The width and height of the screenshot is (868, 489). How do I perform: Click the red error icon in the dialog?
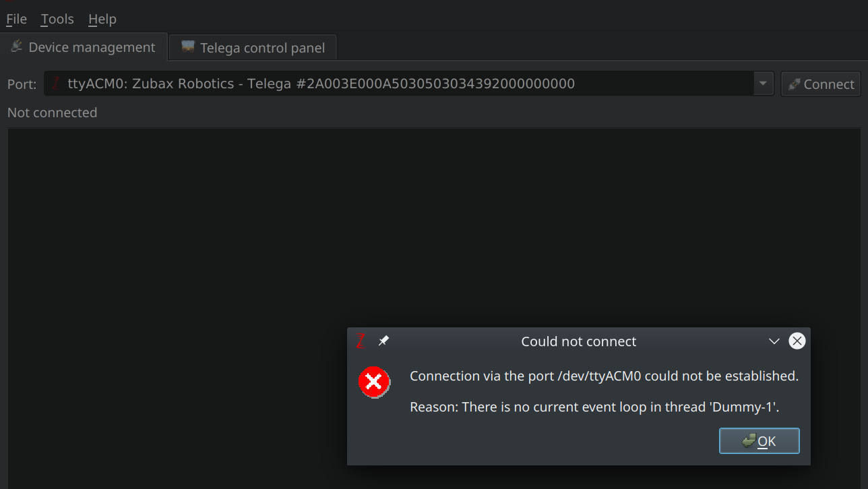374,382
